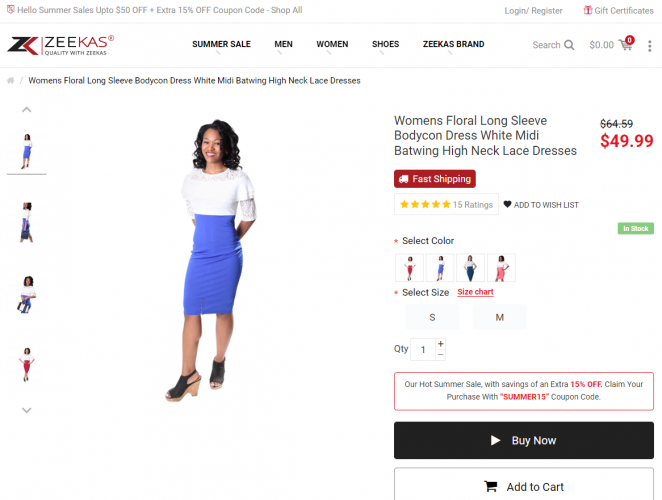The width and height of the screenshot is (662, 500).
Task: Choose the pink dress color swatch
Action: (x=501, y=268)
